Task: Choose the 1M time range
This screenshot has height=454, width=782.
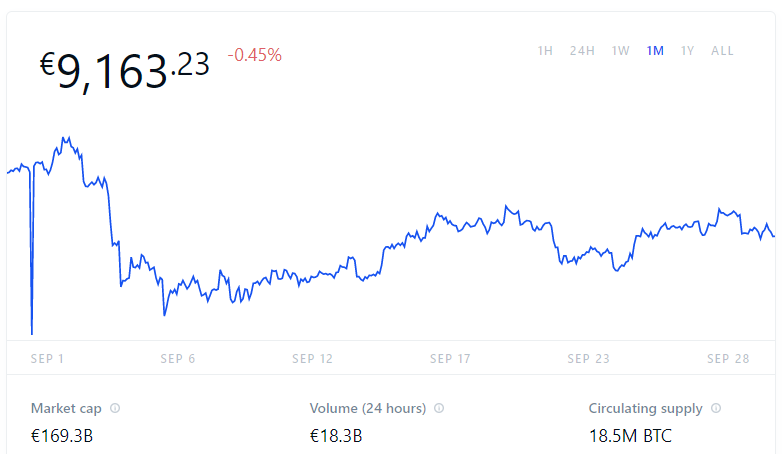Action: point(655,51)
